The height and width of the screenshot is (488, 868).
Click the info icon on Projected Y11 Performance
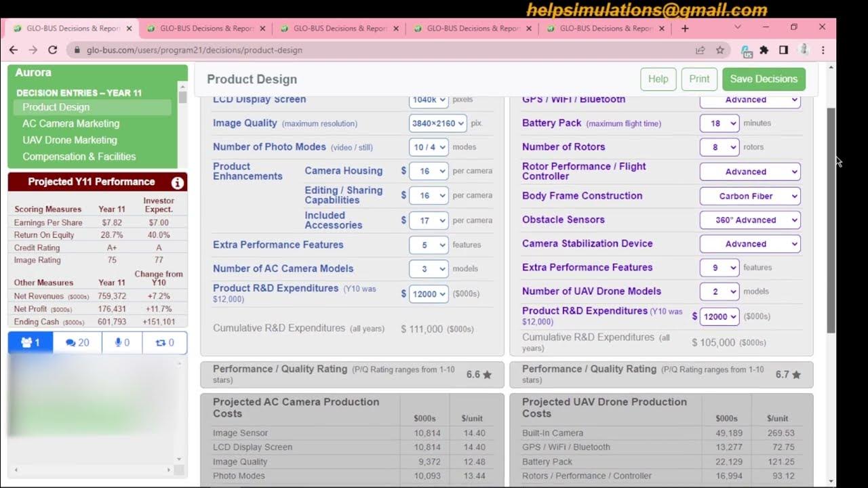[178, 182]
